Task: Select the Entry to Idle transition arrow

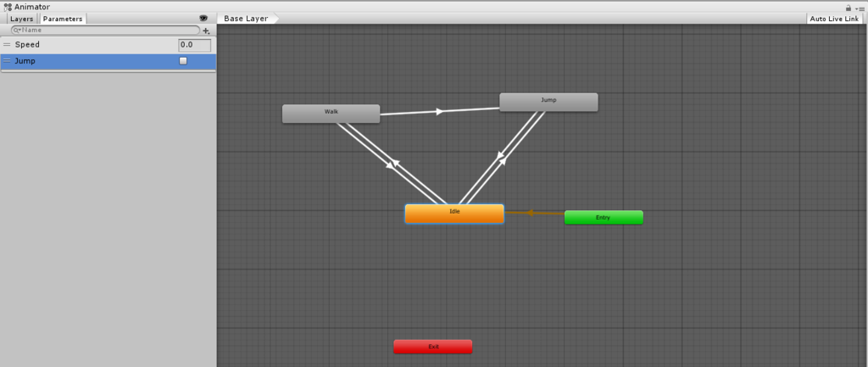Action: (531, 213)
